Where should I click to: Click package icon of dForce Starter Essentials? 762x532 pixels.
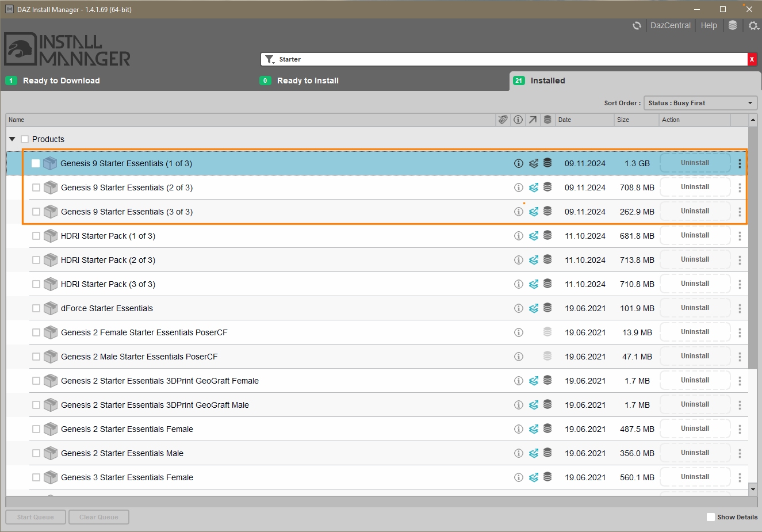pos(51,308)
